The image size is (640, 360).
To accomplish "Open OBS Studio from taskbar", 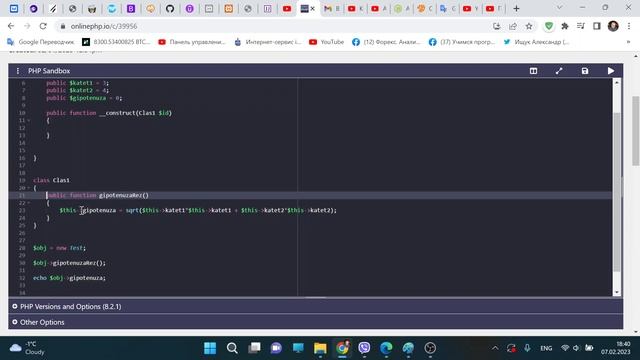I will [430, 348].
